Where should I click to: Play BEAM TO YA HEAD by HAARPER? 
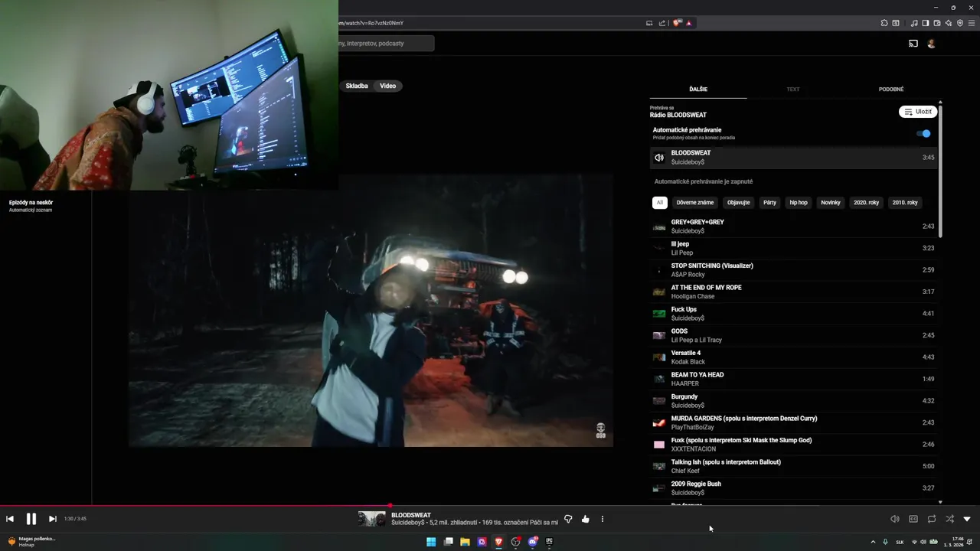[x=794, y=379]
